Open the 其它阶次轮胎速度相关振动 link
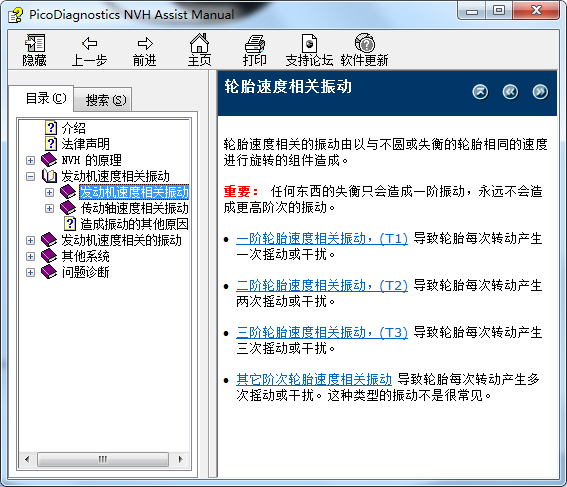Screen dimensions: 567x487 click(314, 379)
